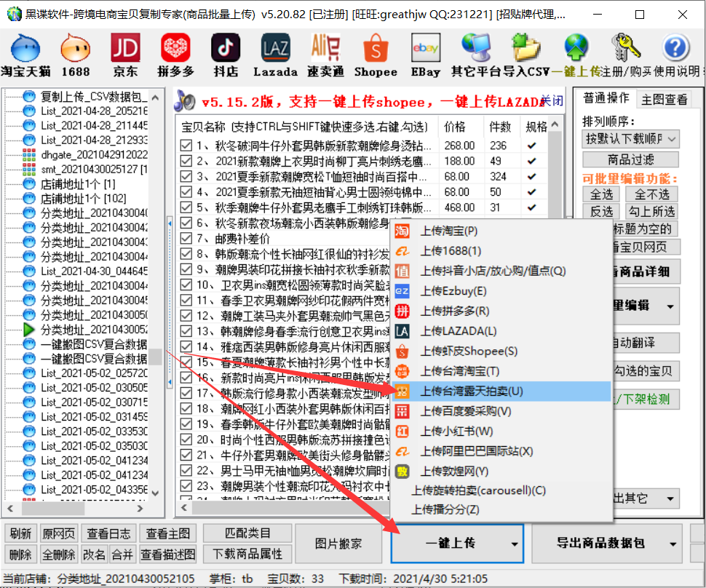Open 注册/购买 keys icon
706x588 pixels.
coord(626,48)
